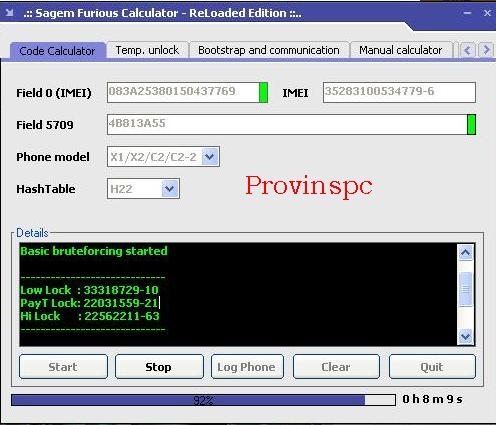Minimize the Sagem Furious Calculator window

coord(467,13)
